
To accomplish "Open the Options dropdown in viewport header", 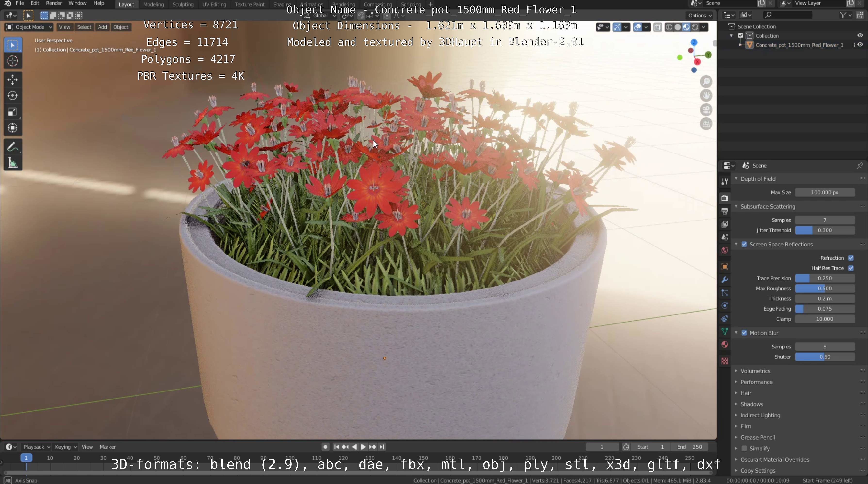I will pos(700,16).
